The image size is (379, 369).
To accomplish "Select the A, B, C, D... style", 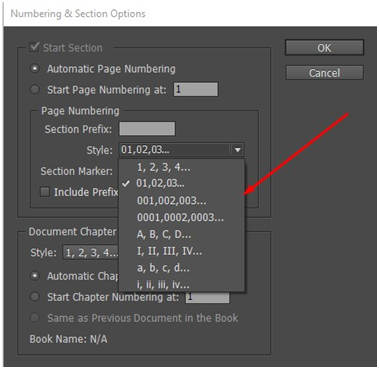I will tap(182, 234).
